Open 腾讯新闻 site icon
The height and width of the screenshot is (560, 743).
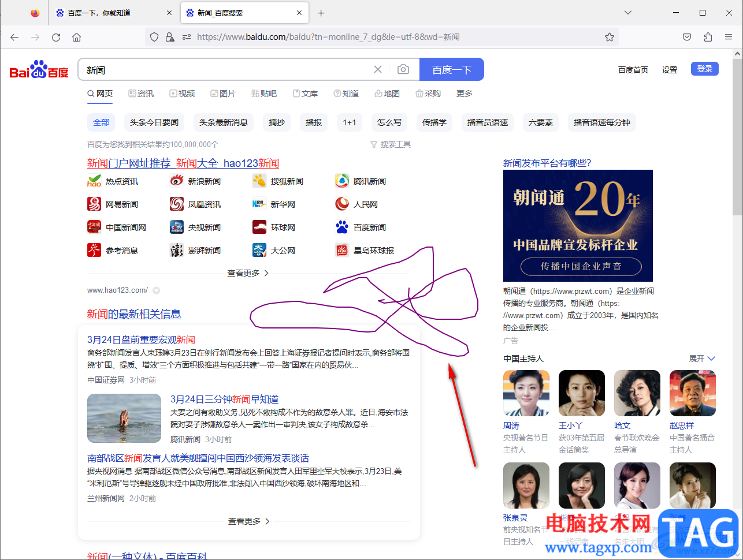coord(342,181)
